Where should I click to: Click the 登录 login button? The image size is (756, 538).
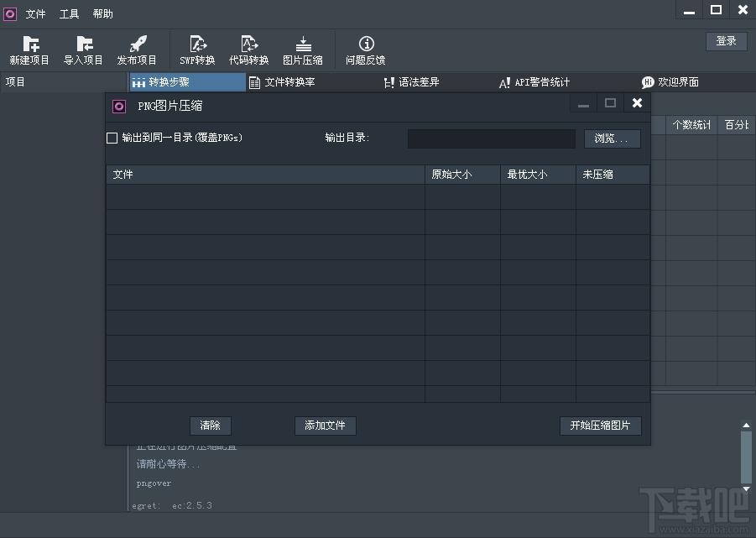coord(726,41)
